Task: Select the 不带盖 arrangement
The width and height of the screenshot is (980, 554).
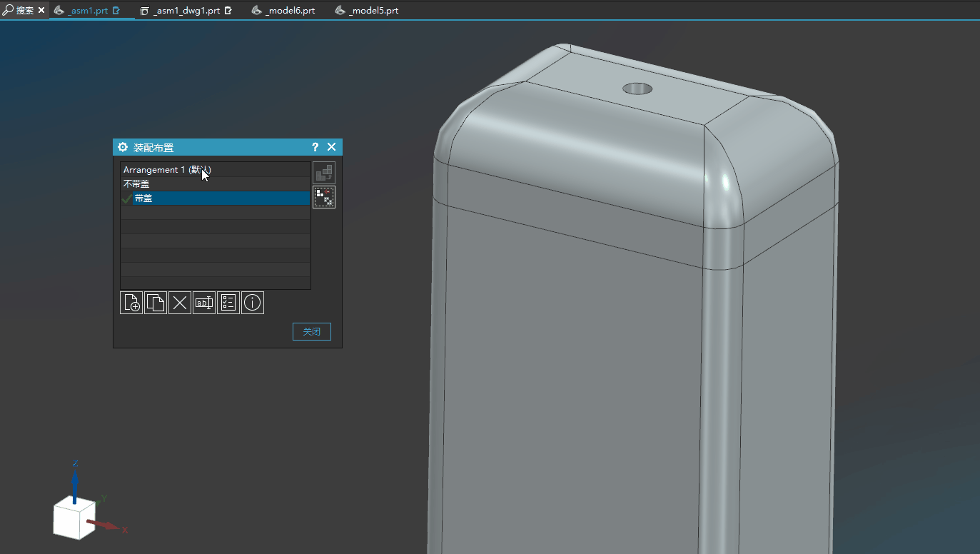Action: (136, 184)
